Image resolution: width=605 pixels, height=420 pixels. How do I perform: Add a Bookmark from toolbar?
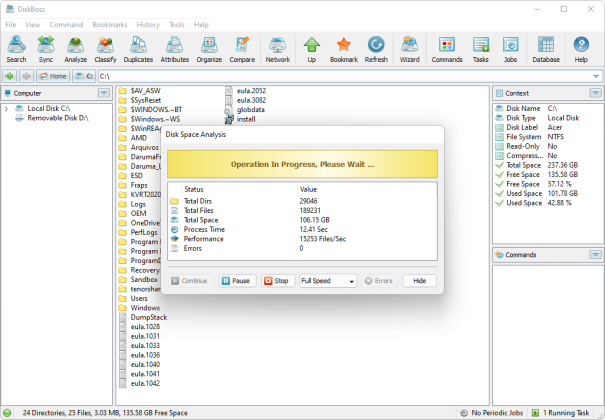[343, 49]
